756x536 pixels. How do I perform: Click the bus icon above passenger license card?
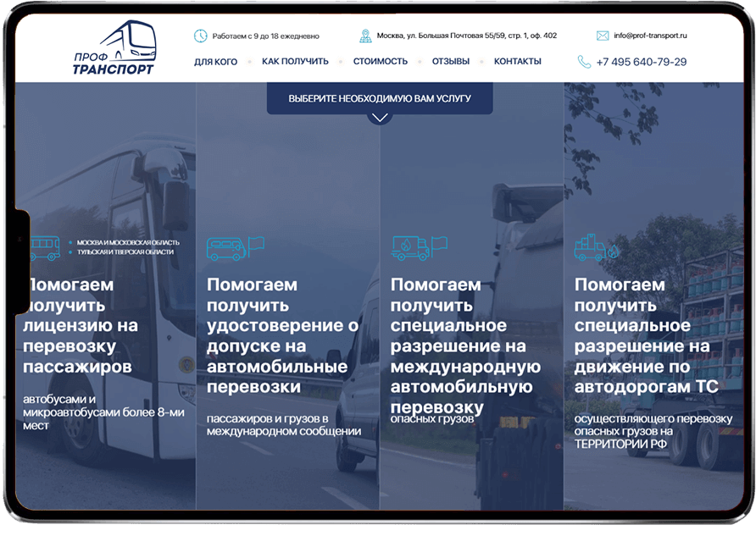[45, 248]
